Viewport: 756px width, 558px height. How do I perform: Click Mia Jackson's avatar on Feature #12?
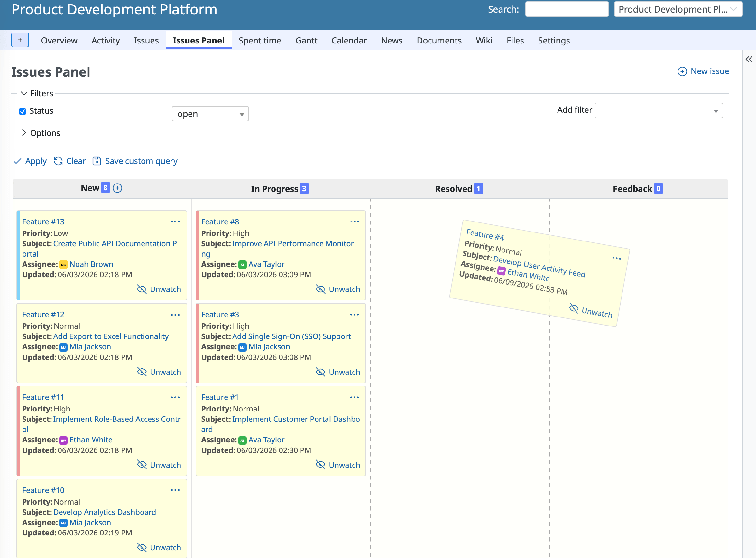tap(63, 347)
